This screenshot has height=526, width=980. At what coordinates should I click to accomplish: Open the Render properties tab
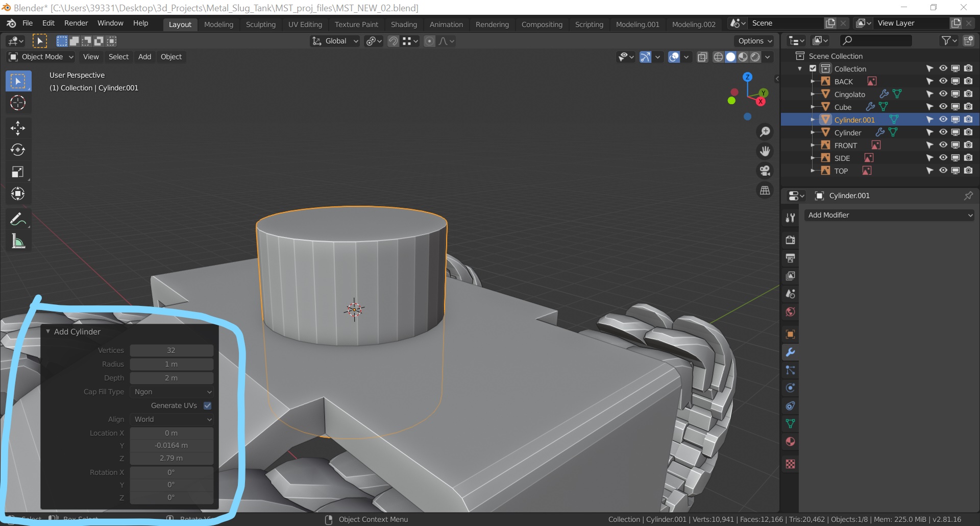[x=790, y=240]
